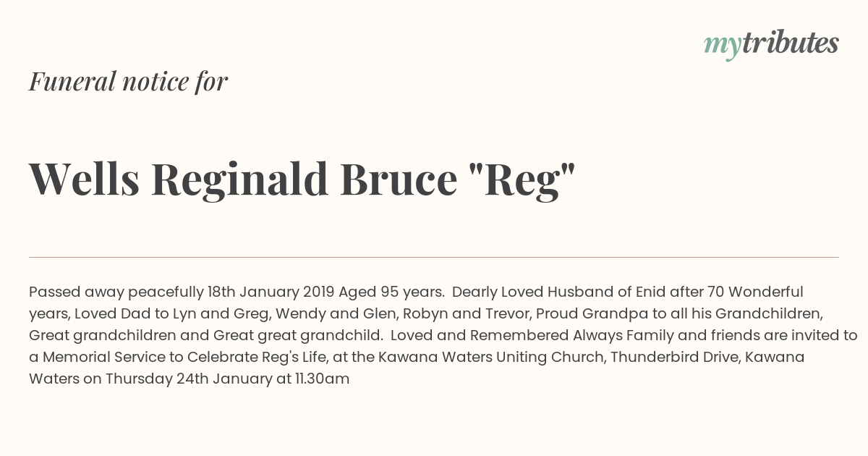The image size is (868, 456).
Task: Click the name heading Wells Reginald Bruce
Action: coord(243,179)
